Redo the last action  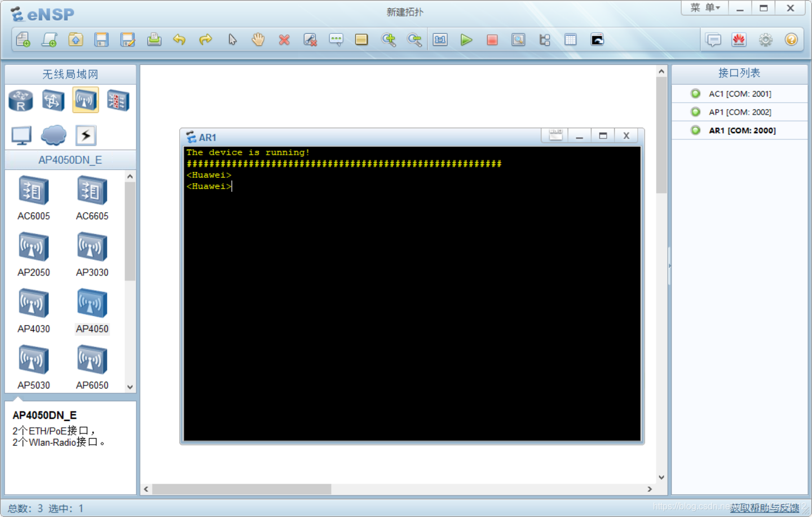click(x=206, y=40)
